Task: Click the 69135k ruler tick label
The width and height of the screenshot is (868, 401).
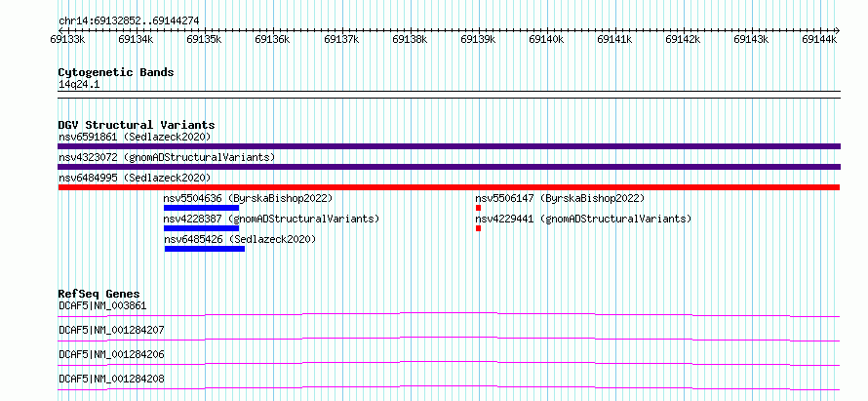Action: 204,39
